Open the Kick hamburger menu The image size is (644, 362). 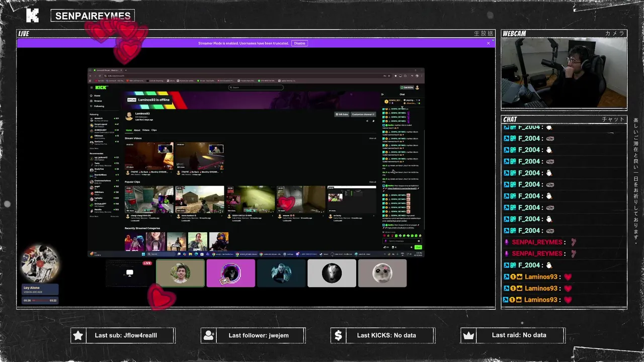click(92, 87)
